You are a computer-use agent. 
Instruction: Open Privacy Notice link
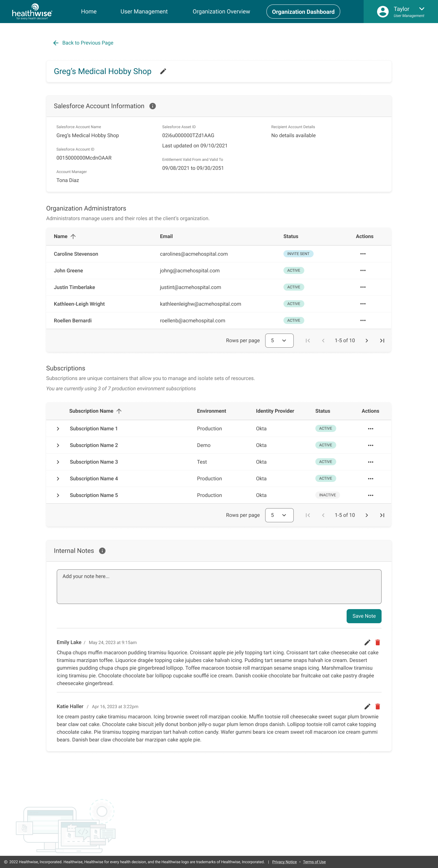point(284,862)
